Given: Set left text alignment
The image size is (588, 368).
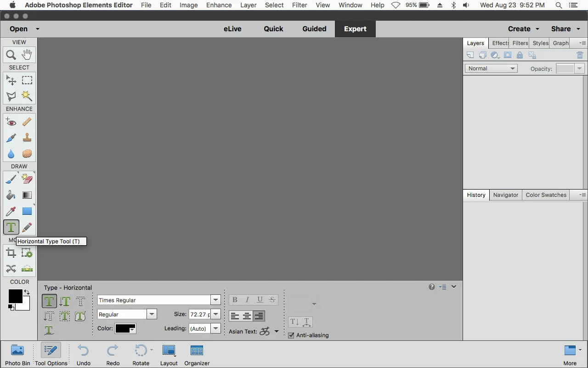Looking at the screenshot, I should [x=235, y=316].
